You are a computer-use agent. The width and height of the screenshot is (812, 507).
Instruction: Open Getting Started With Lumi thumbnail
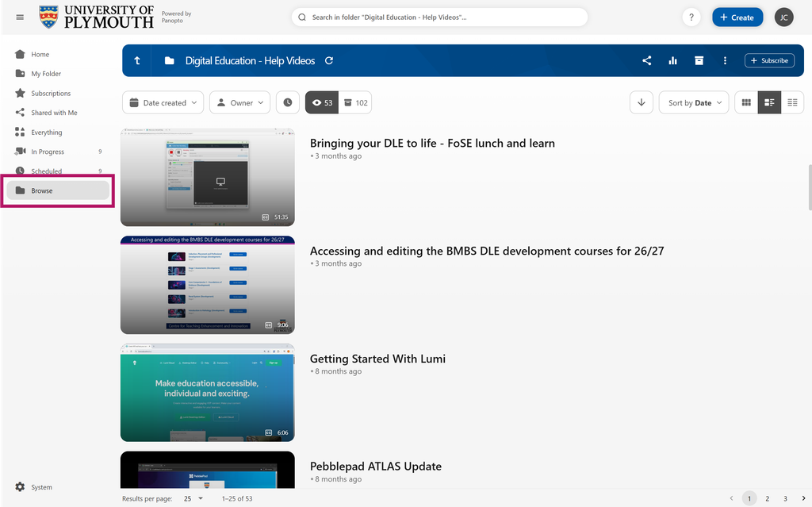pyautogui.click(x=208, y=393)
